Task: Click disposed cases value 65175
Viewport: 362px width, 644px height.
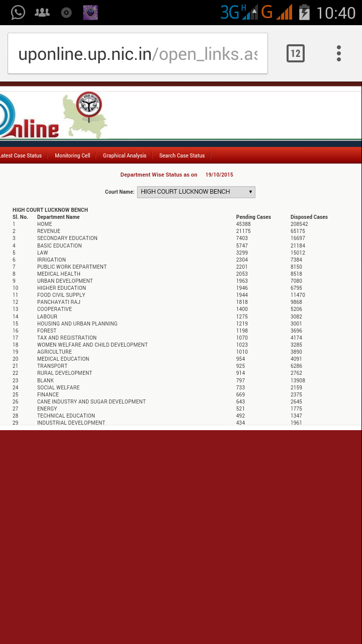Action: point(298,231)
